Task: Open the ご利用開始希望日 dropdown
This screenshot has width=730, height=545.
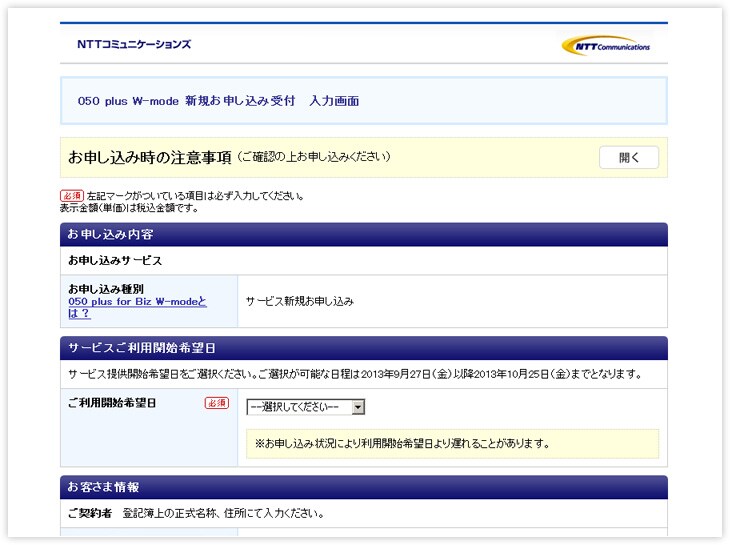Action: click(305, 407)
